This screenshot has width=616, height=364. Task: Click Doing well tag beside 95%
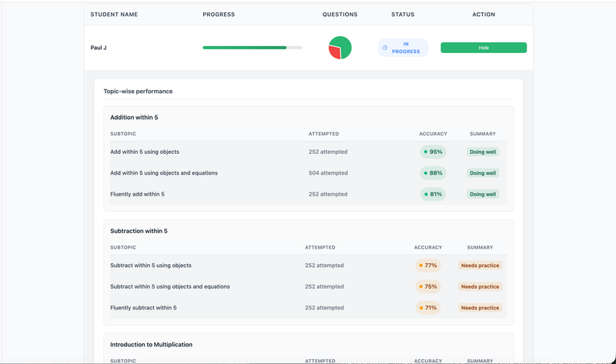point(483,152)
